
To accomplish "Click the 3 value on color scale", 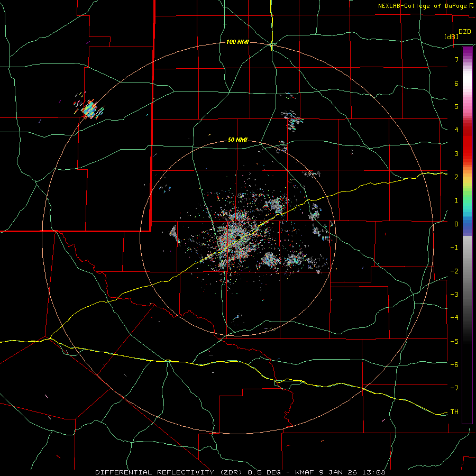I will (456, 153).
